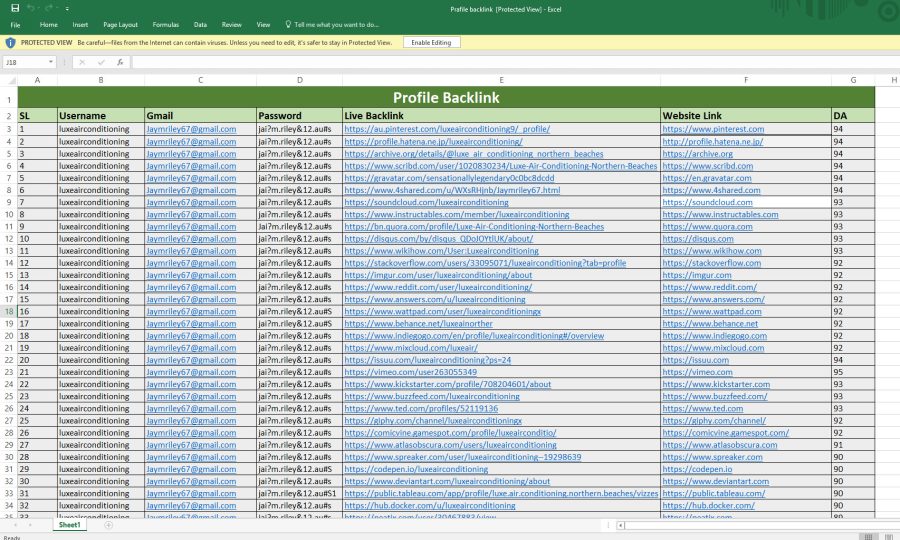This screenshot has height=540, width=900.
Task: Click the Profile Backlink title cell
Action: click(446, 98)
